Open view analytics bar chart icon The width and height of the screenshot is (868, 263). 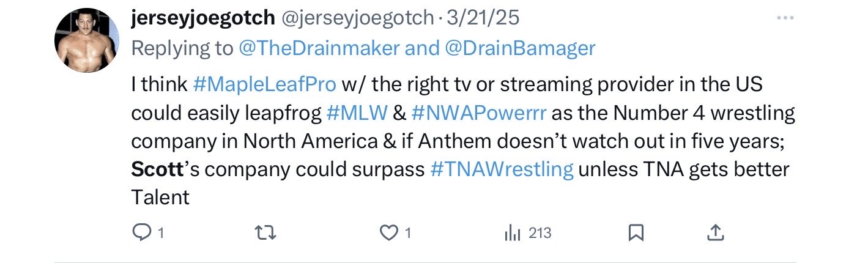tap(511, 232)
